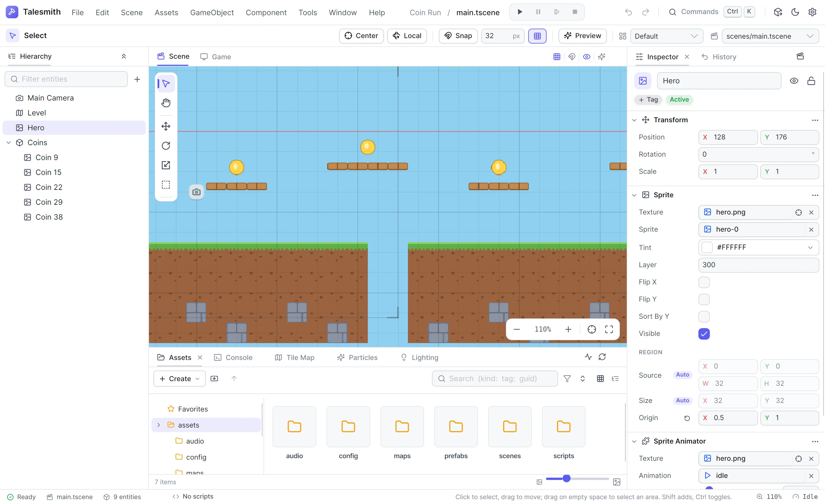Select the Rect marquee tool in scene toolbar
Screen dimensions: 825x504
click(166, 184)
